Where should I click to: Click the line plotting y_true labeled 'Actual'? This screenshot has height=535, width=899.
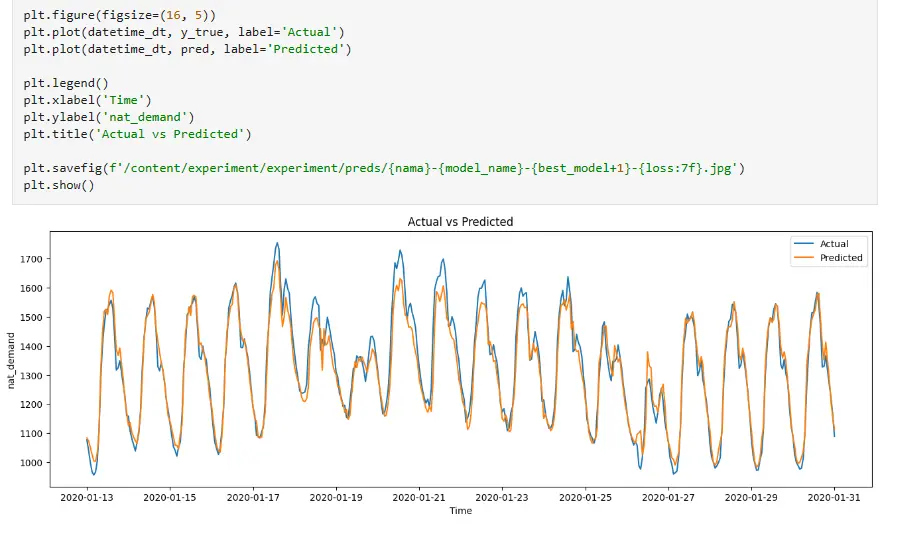coord(185,32)
